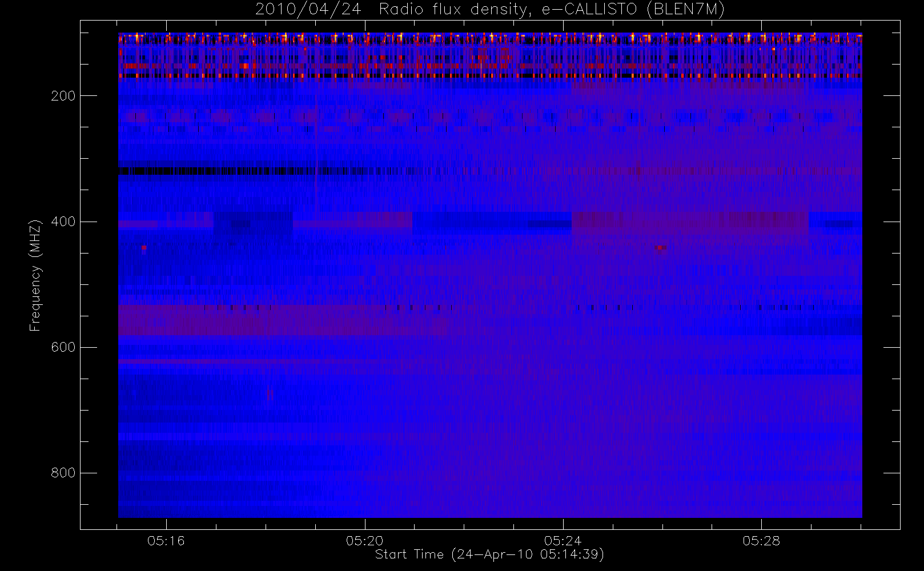The height and width of the screenshot is (571, 924).
Task: Click the bright red spot near 440 MHz at 05:15
Action: click(x=144, y=248)
